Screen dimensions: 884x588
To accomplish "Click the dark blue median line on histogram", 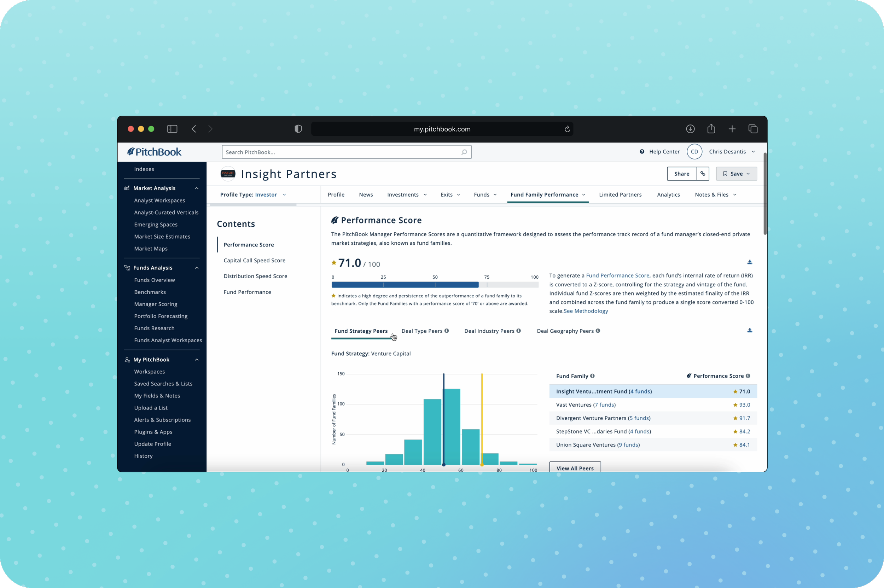I will pyautogui.click(x=444, y=419).
